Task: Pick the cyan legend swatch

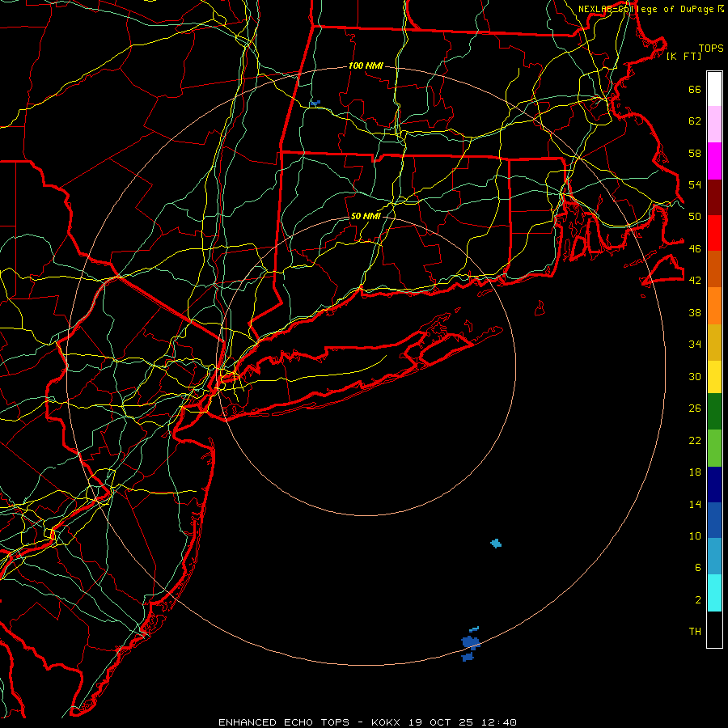Action: pyautogui.click(x=714, y=593)
